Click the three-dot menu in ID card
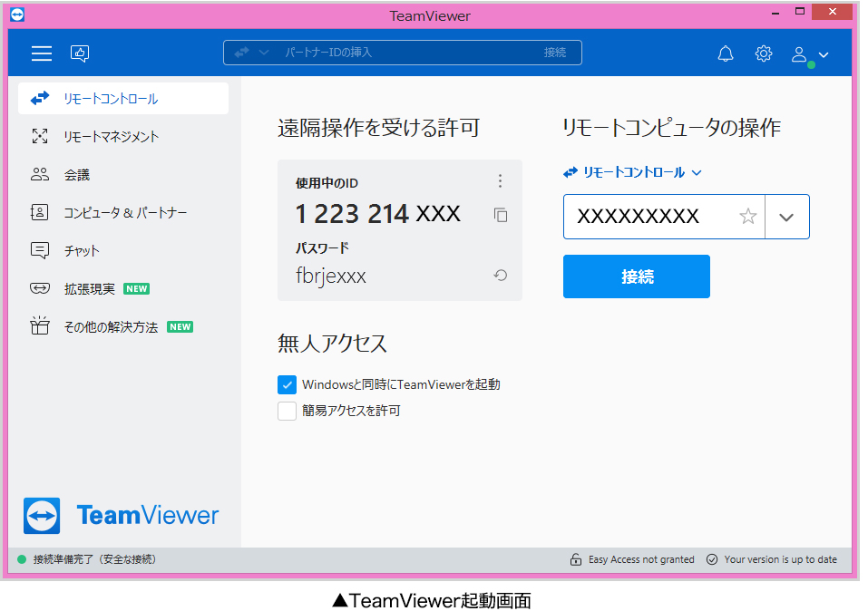The image size is (868, 611). (500, 181)
